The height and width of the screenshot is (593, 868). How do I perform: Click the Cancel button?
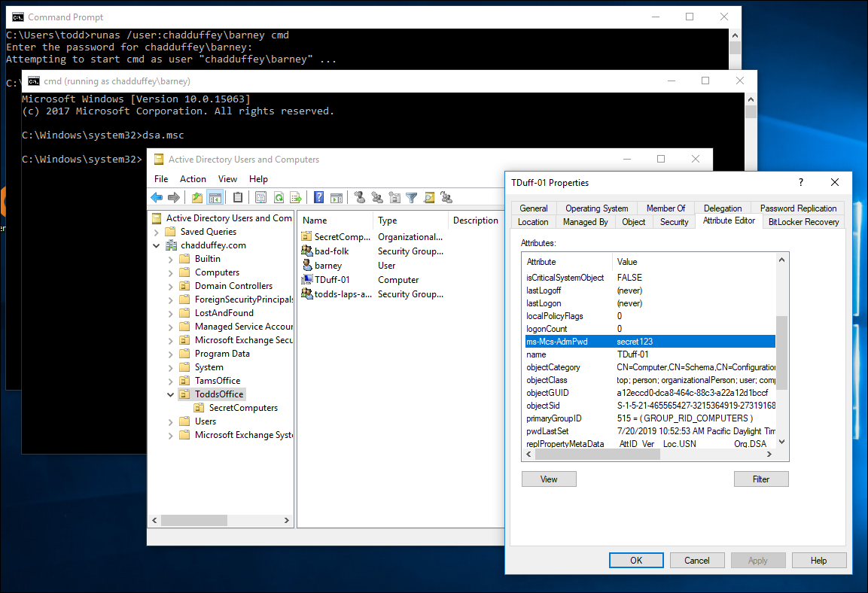tap(697, 561)
